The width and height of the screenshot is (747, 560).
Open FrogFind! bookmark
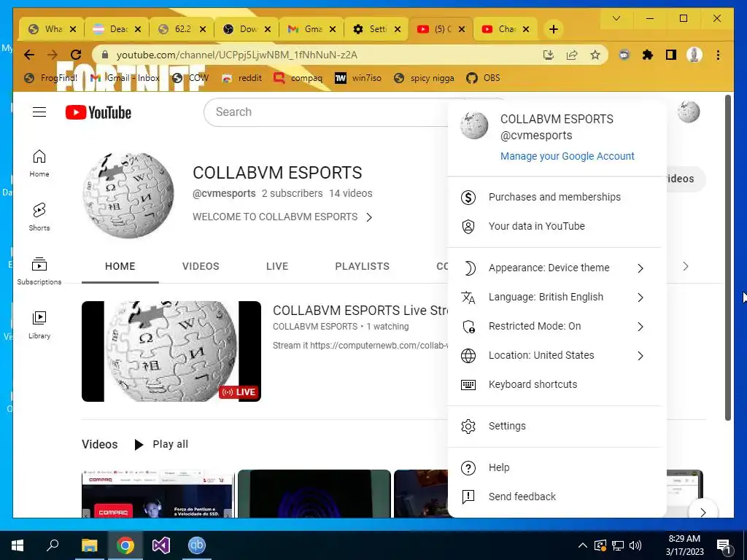tap(50, 78)
